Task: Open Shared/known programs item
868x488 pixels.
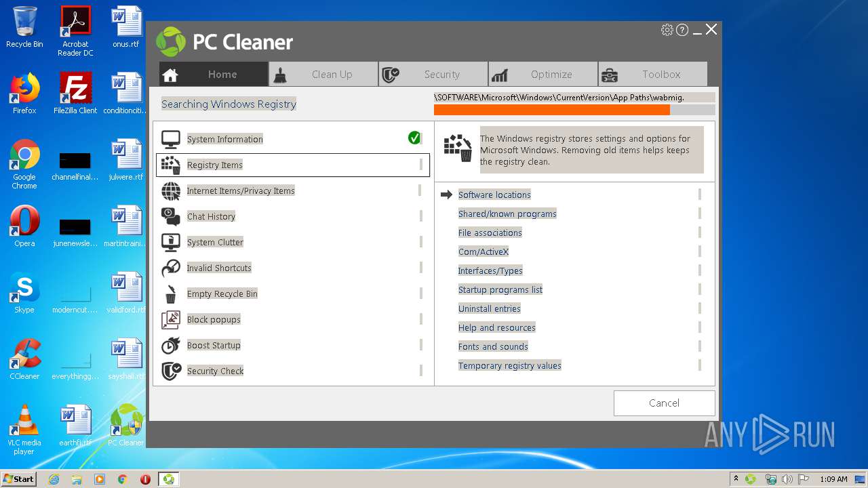Action: 507,213
